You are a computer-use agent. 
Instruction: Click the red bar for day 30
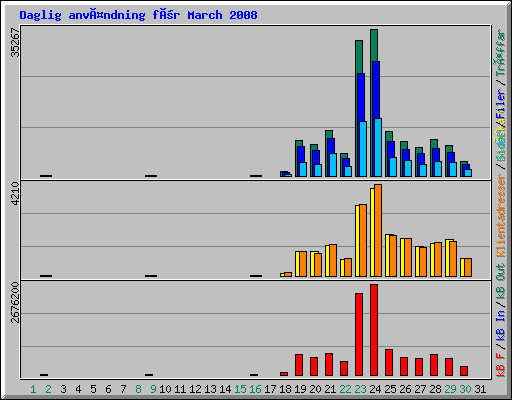pyautogui.click(x=464, y=371)
